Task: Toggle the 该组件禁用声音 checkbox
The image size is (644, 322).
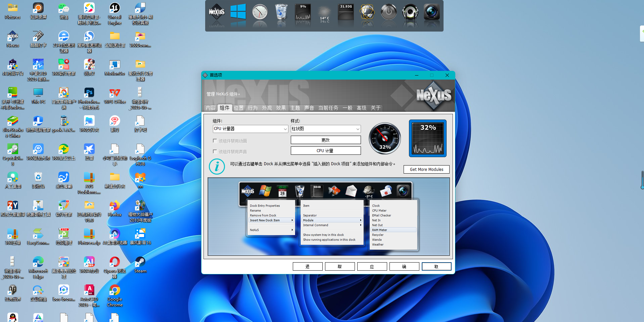Action: 215,152
